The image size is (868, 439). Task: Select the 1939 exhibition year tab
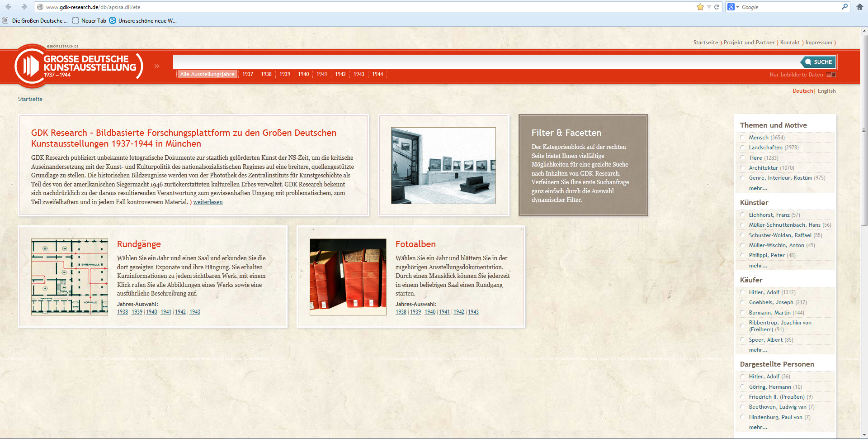click(x=284, y=74)
